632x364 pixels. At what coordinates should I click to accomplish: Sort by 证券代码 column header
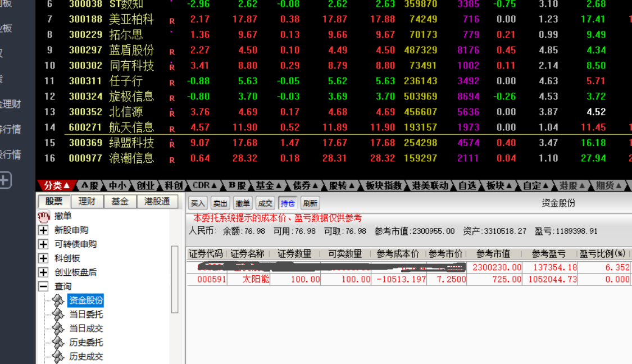206,253
